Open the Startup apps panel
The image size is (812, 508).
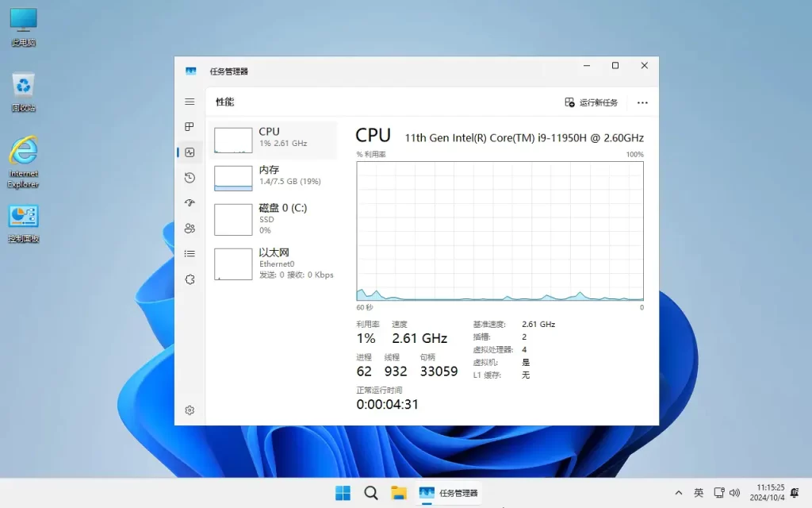tap(189, 203)
